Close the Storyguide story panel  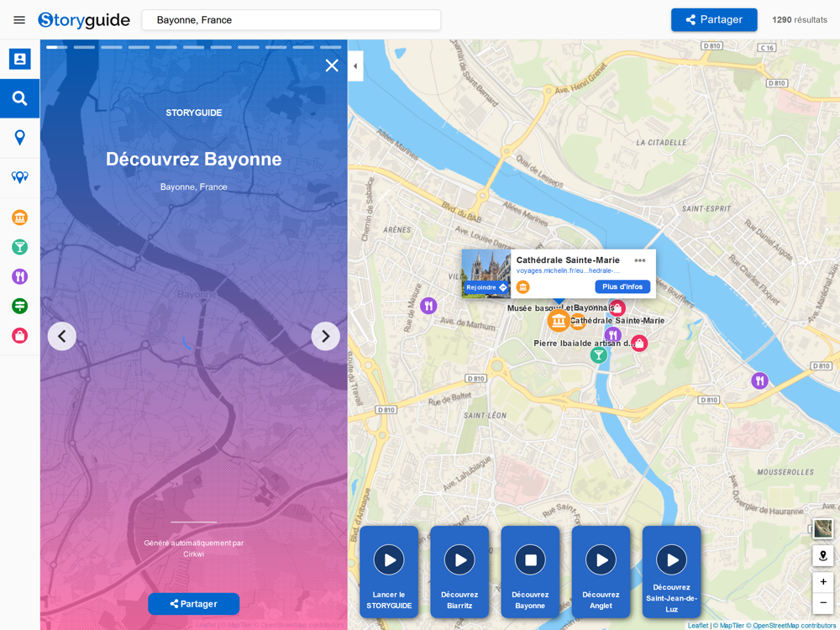(x=332, y=66)
